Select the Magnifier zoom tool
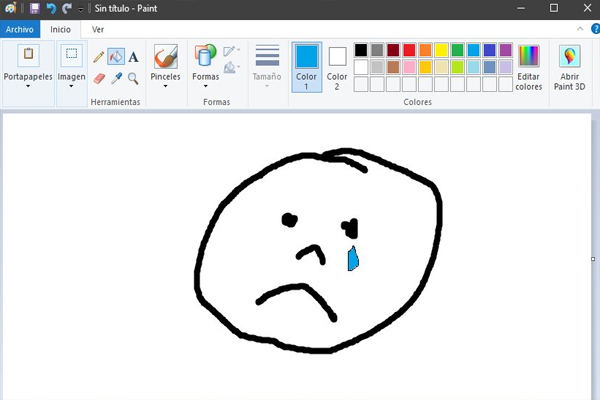Viewport: 600px width, 400px height. click(133, 77)
